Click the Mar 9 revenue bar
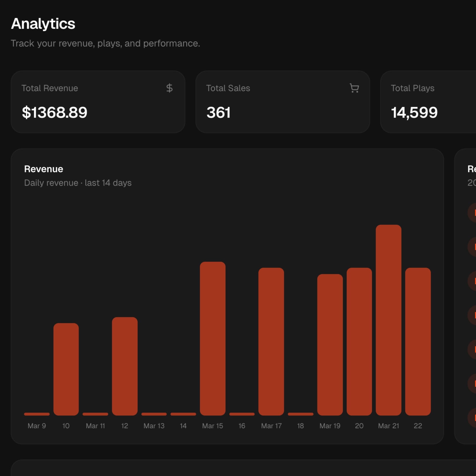This screenshot has height=476, width=476. pyautogui.click(x=37, y=414)
